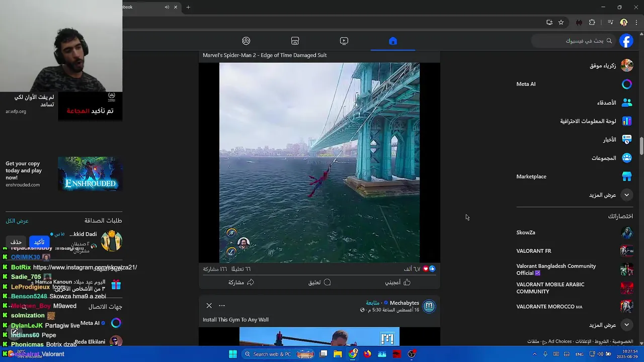Click the Facebook search field

point(574,41)
